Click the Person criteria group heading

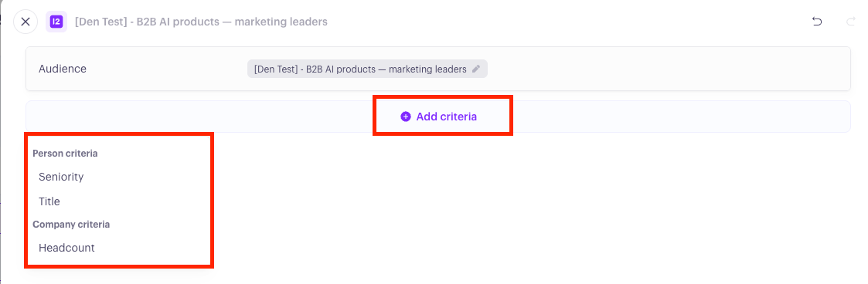pyautogui.click(x=66, y=154)
